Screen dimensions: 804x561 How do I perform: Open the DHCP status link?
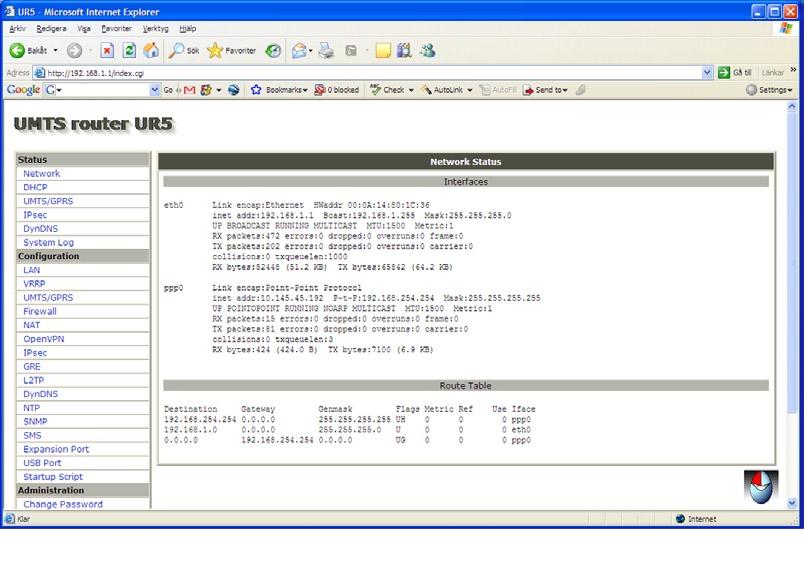(x=35, y=187)
